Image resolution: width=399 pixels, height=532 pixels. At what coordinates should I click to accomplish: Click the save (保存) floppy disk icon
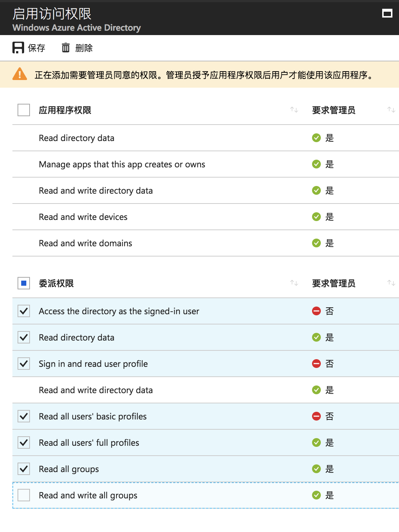pyautogui.click(x=18, y=47)
